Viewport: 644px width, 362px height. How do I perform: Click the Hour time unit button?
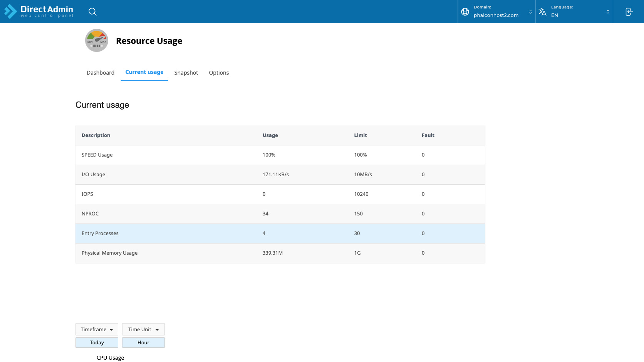click(x=143, y=342)
